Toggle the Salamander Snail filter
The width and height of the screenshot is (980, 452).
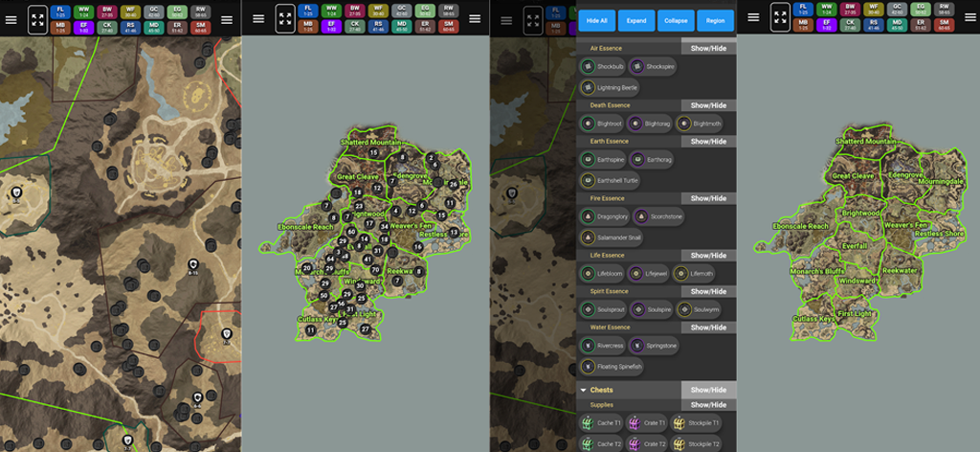[612, 237]
